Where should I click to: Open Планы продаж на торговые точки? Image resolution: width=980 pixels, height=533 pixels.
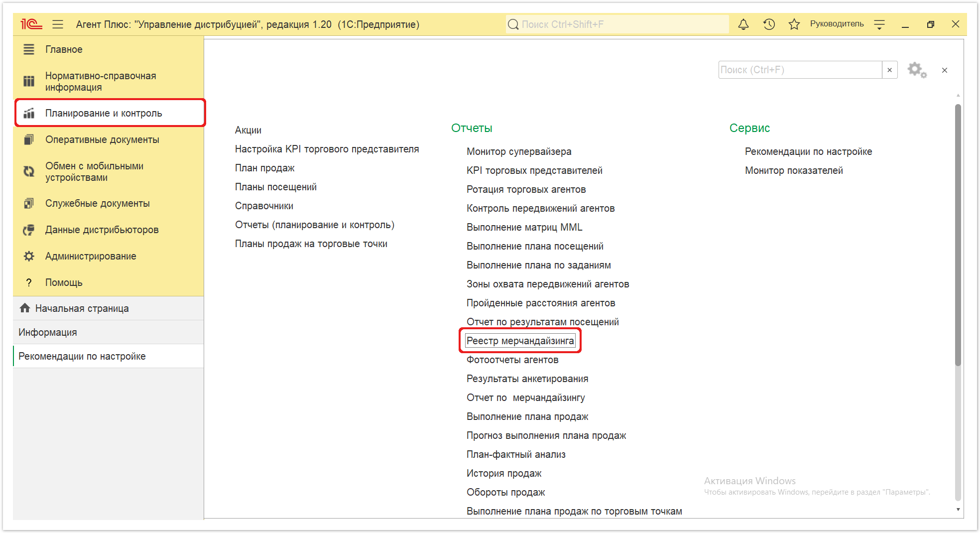tap(311, 244)
